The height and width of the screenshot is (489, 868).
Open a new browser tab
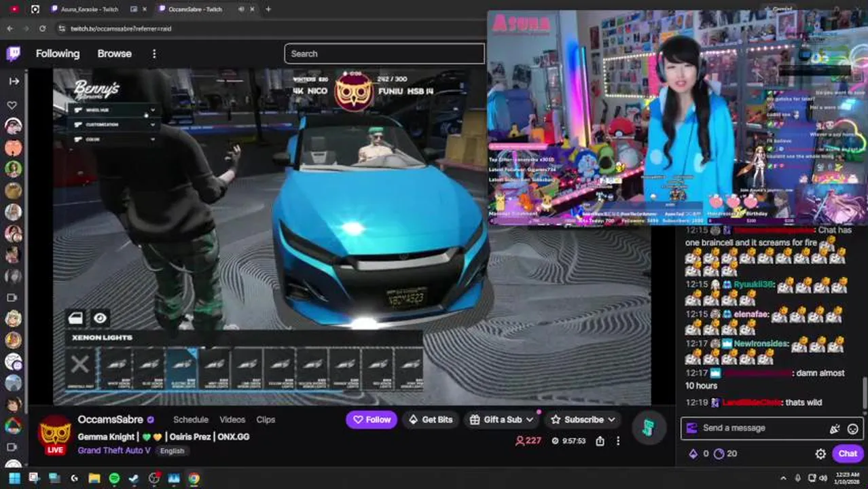[268, 9]
